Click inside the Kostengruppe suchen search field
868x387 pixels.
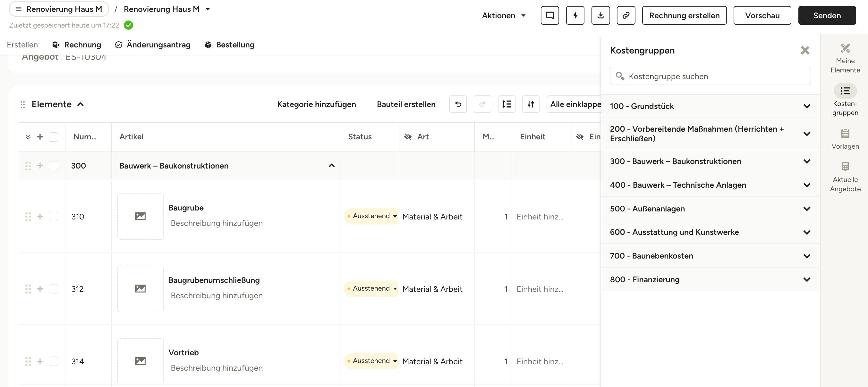710,76
